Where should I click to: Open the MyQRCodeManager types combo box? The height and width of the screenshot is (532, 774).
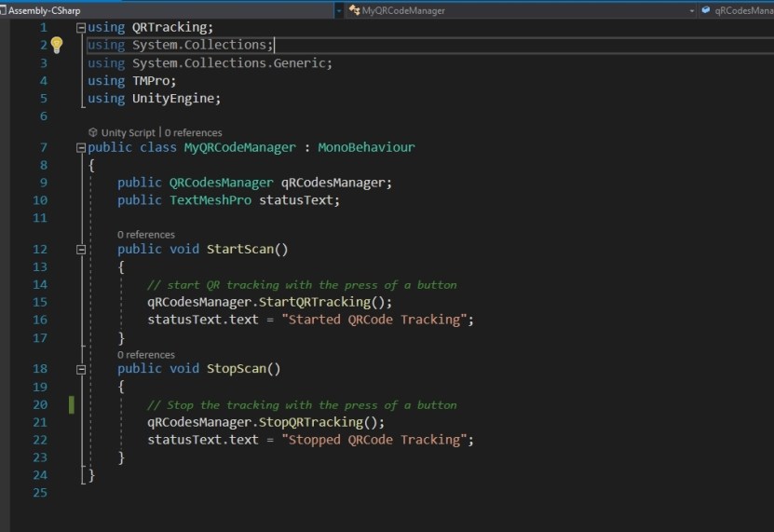coord(521,10)
